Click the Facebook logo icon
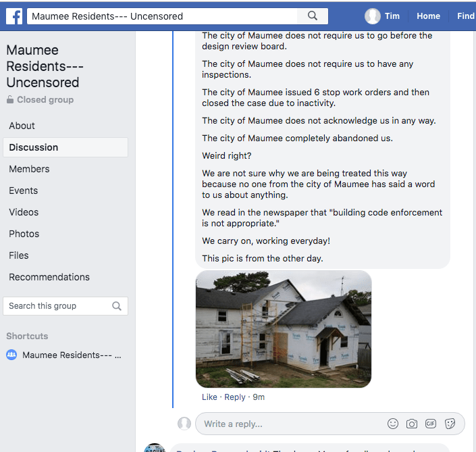The width and height of the screenshot is (476, 452). (14, 16)
